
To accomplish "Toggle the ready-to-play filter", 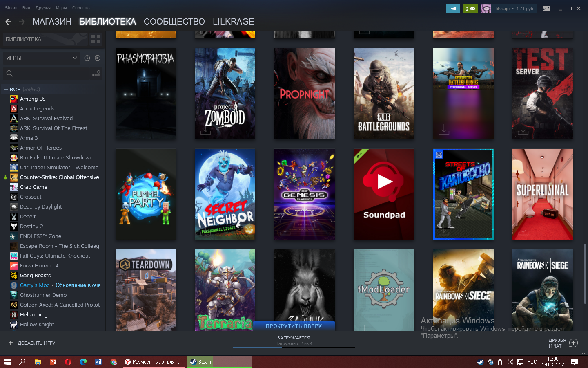I will [x=98, y=58].
